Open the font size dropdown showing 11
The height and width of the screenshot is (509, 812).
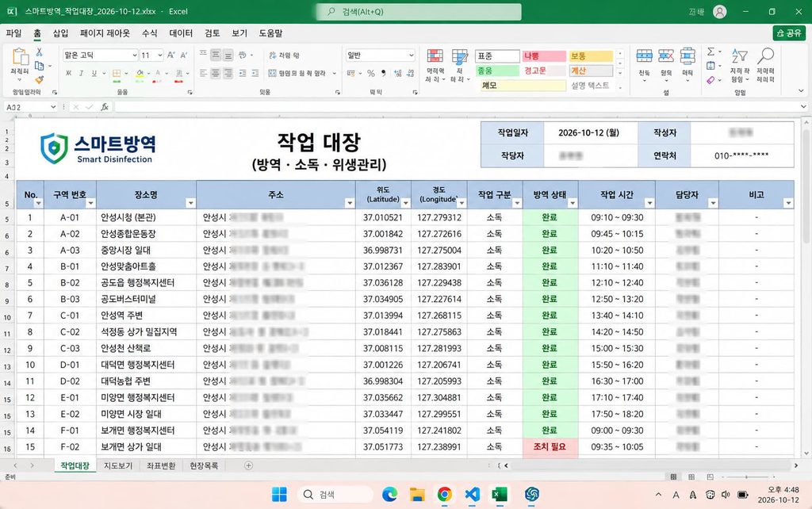point(160,55)
